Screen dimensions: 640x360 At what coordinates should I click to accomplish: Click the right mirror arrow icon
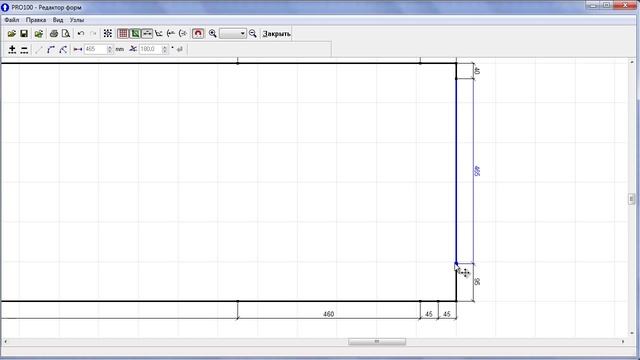point(183,33)
